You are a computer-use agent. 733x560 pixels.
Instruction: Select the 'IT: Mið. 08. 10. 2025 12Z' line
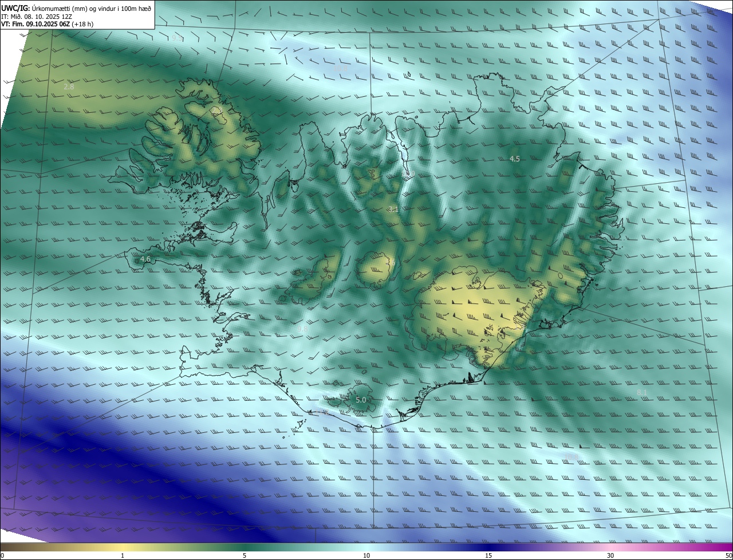[x=37, y=16]
